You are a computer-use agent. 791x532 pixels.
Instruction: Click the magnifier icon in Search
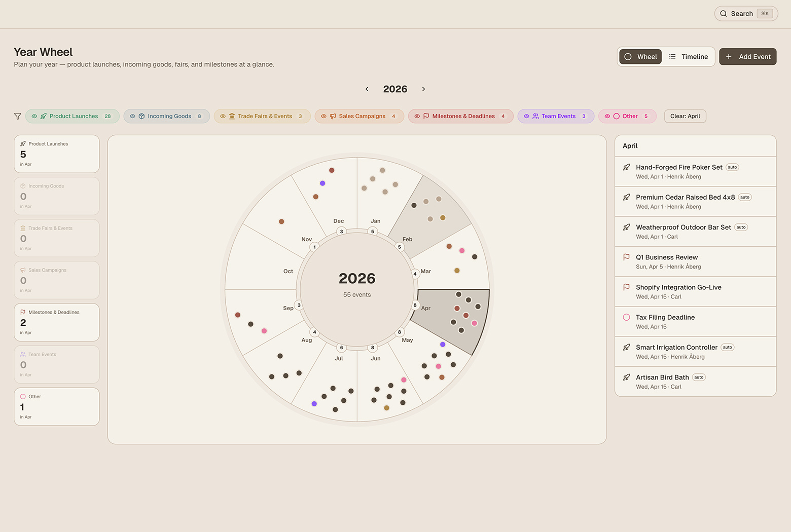pyautogui.click(x=724, y=13)
